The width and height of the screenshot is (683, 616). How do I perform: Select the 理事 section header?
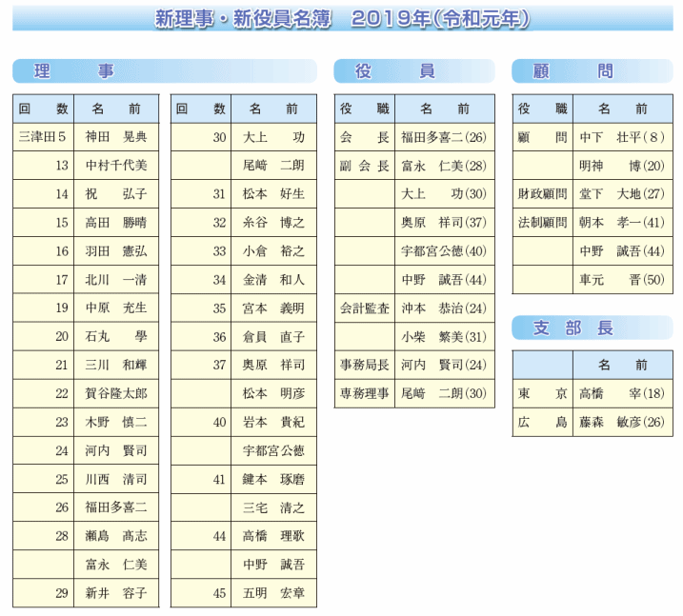pos(165,71)
